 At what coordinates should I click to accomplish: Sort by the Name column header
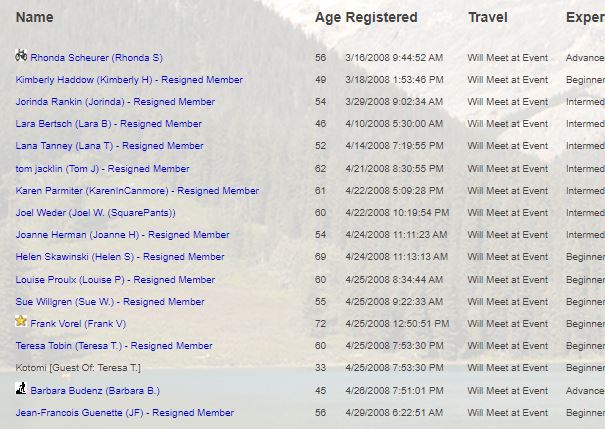click(35, 17)
